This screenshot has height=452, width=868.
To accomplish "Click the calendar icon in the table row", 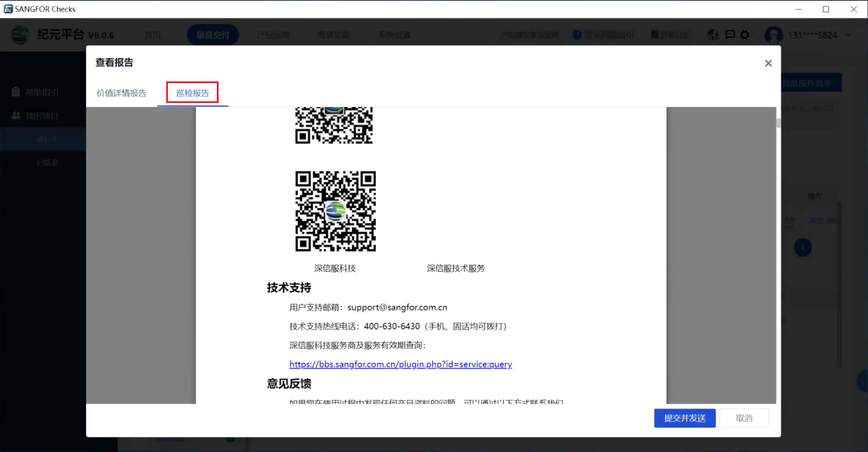I will click(x=789, y=221).
